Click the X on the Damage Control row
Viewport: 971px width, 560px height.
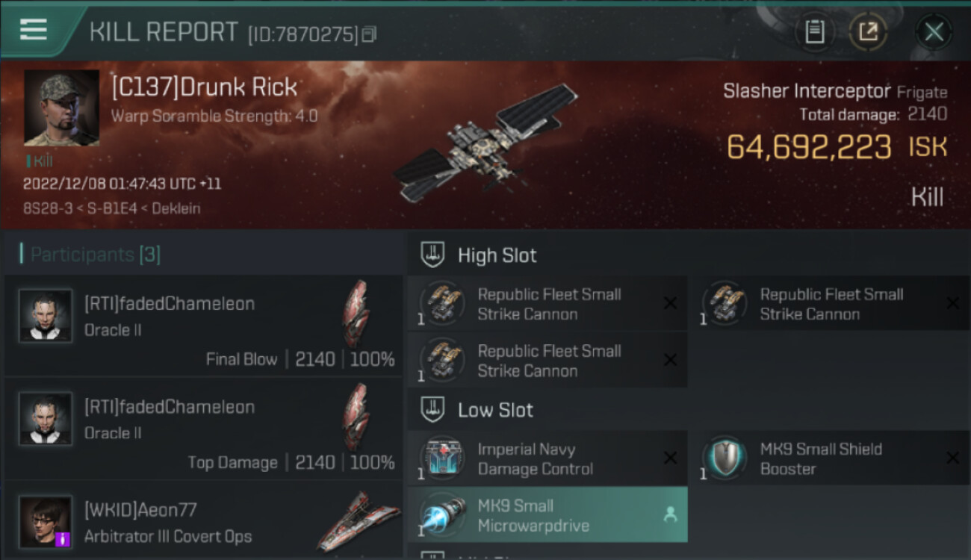click(x=670, y=458)
